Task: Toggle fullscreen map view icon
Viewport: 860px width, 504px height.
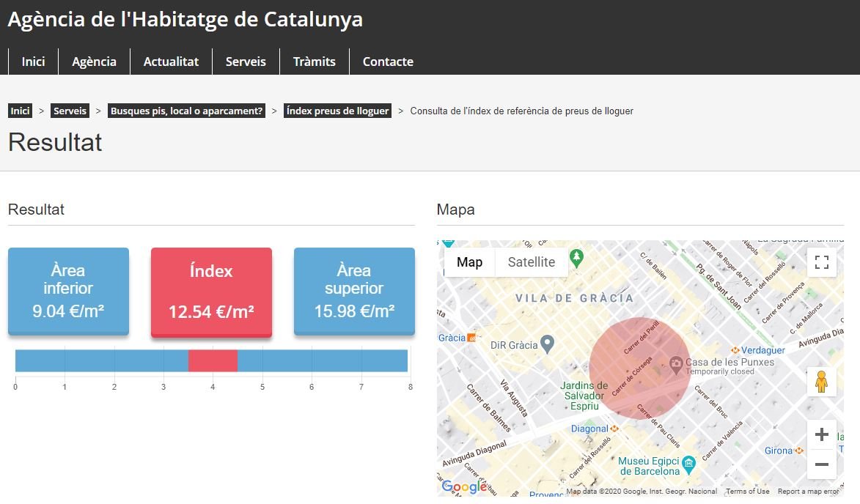Action: (822, 262)
